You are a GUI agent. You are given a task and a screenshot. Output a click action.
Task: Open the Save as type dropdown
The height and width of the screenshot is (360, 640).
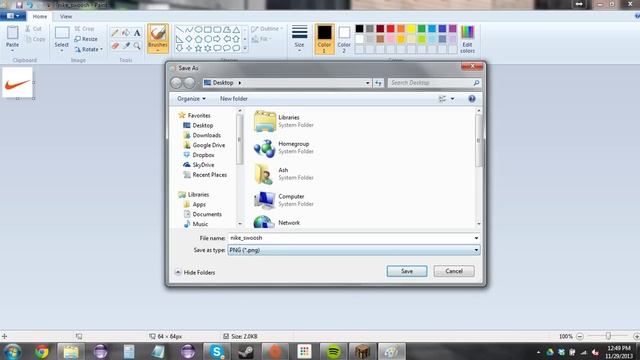tap(354, 250)
